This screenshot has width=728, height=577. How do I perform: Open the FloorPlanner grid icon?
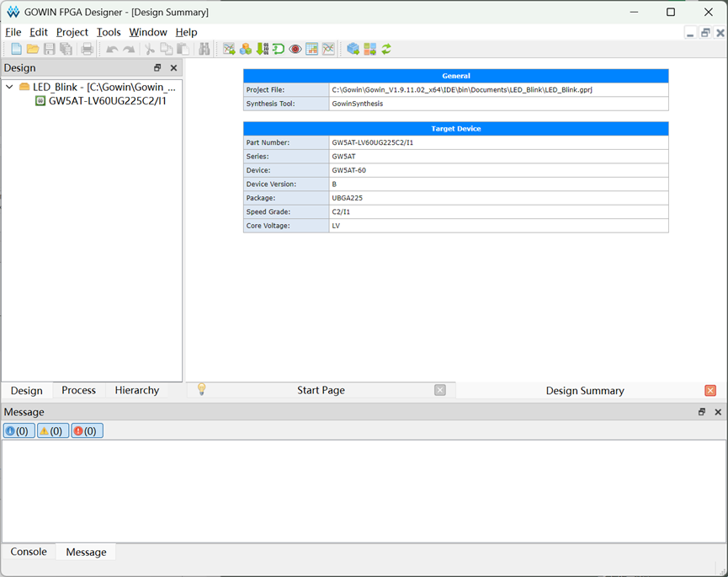pyautogui.click(x=312, y=49)
